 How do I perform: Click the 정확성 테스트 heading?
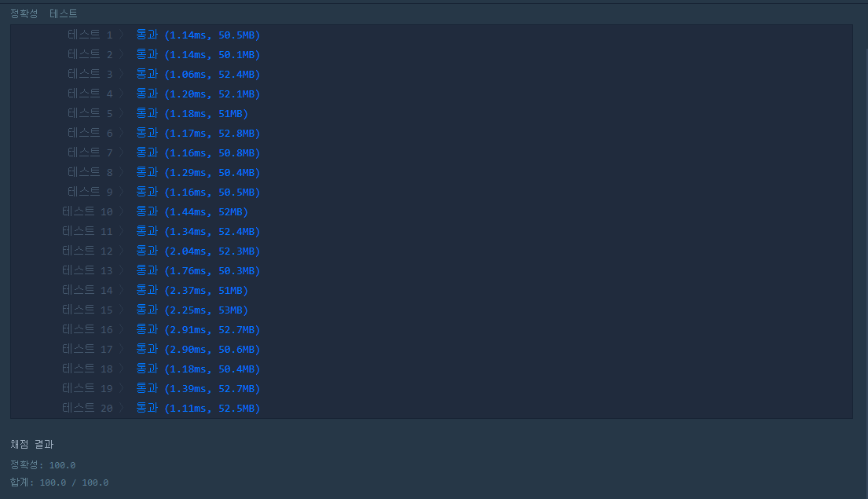point(44,13)
